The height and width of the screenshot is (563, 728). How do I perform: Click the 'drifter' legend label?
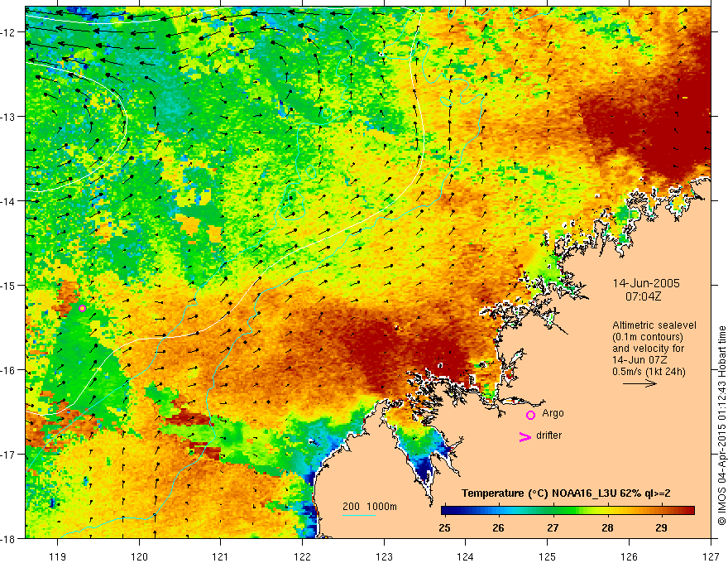[548, 435]
